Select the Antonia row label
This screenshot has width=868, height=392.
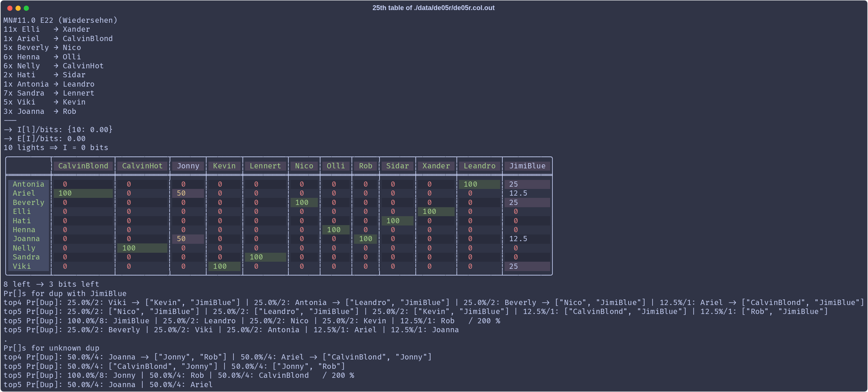tap(28, 184)
